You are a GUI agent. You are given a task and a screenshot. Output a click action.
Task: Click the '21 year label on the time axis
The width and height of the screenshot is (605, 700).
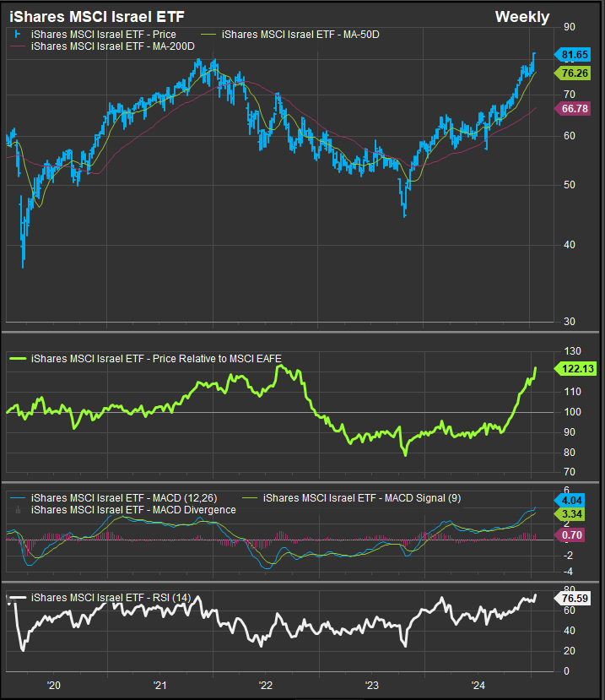pos(159,686)
